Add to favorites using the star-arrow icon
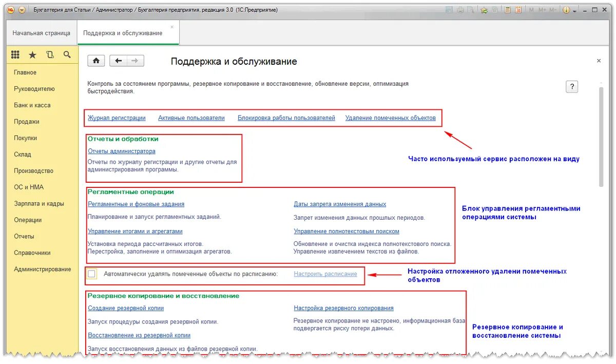616x364 pixels. (x=484, y=10)
